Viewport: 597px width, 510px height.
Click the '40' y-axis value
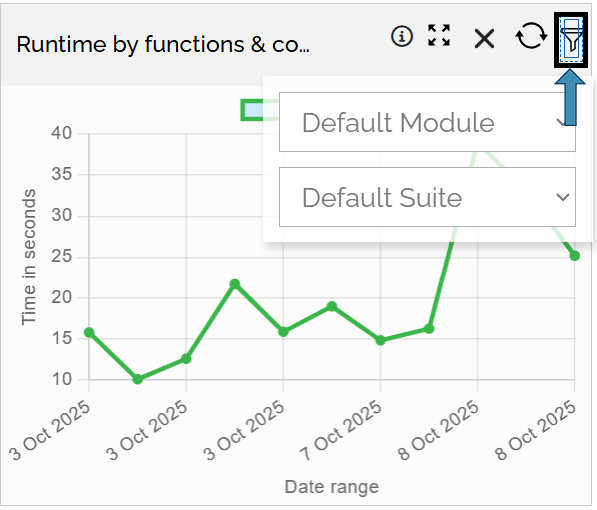pos(61,133)
